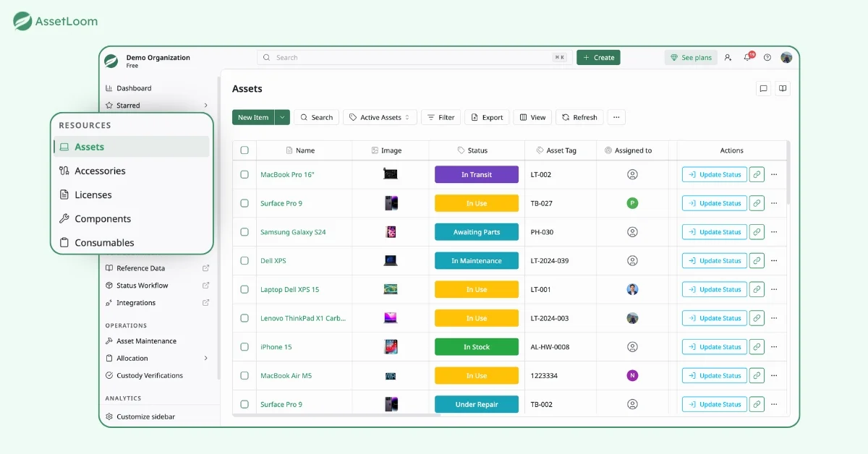Click the New Item button
This screenshot has height=454, width=868.
point(253,117)
